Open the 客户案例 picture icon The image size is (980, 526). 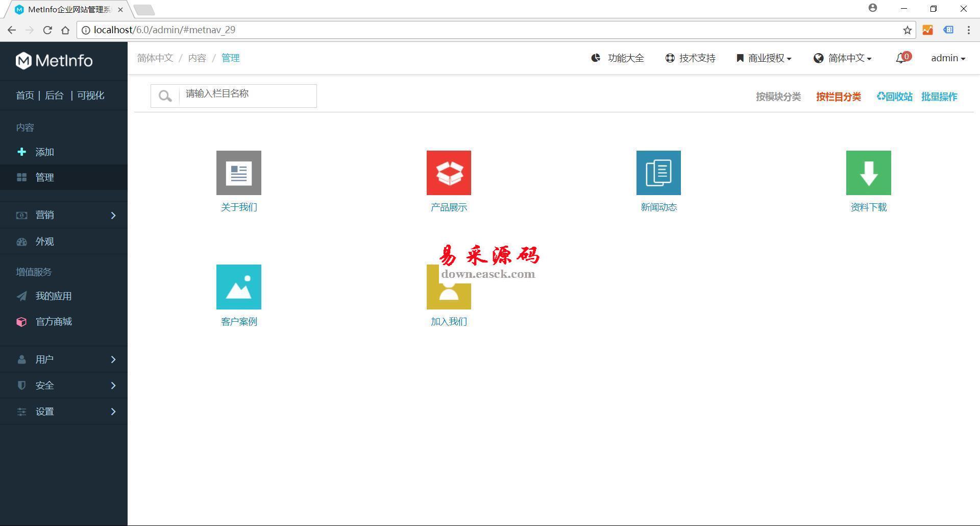click(x=238, y=287)
